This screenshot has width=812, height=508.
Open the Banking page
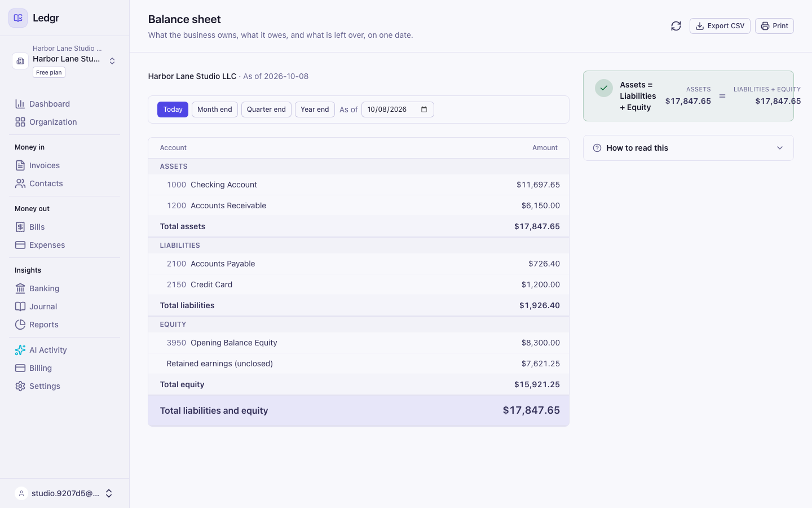[64, 288]
